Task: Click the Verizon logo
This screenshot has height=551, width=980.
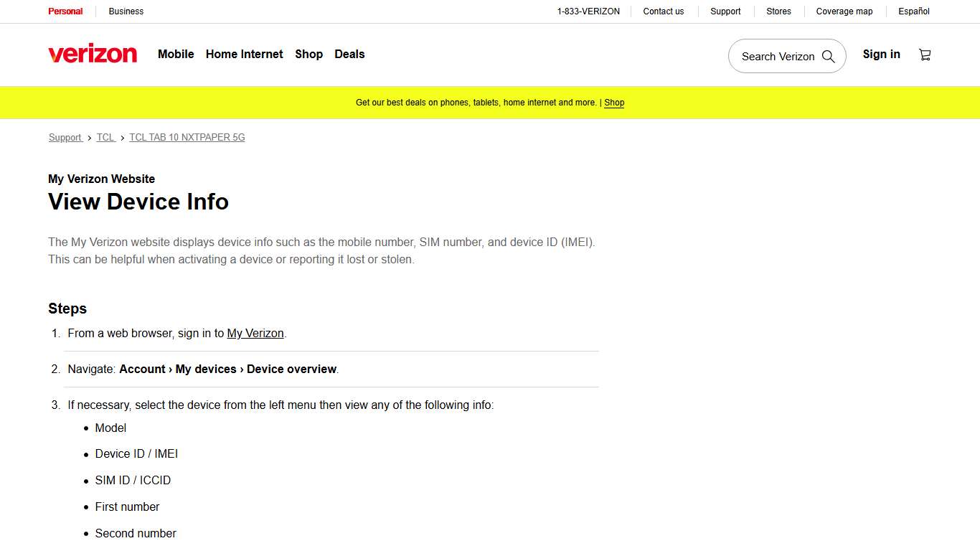Action: click(x=93, y=54)
